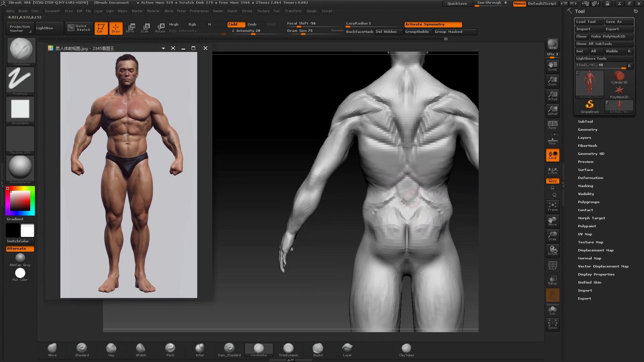Screen dimensions: 644x362
Task: Click the Frame view icon
Action: (x=552, y=206)
